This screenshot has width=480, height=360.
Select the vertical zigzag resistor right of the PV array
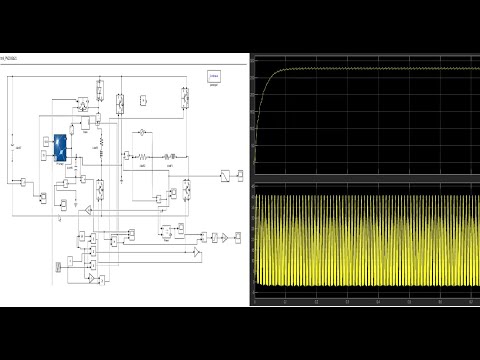(102, 142)
